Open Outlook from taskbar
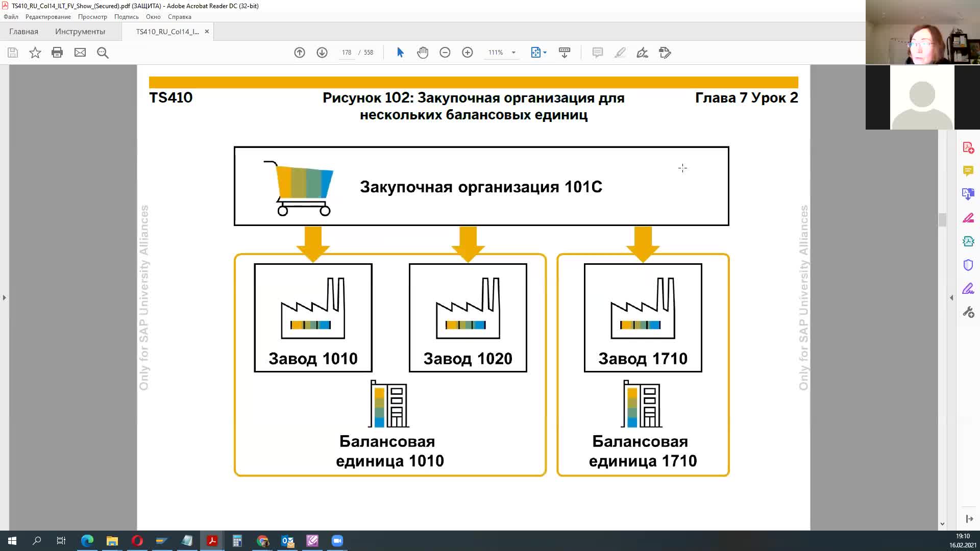The image size is (980, 551). 287,541
